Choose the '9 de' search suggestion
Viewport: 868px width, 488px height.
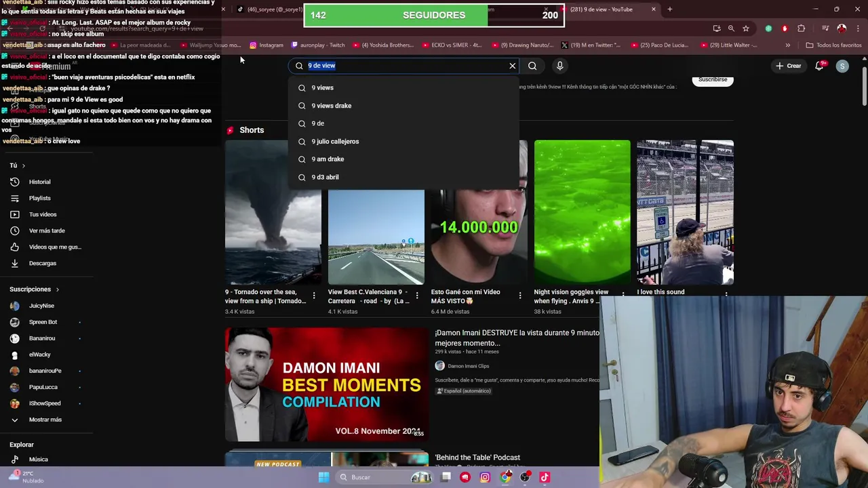[404, 123]
